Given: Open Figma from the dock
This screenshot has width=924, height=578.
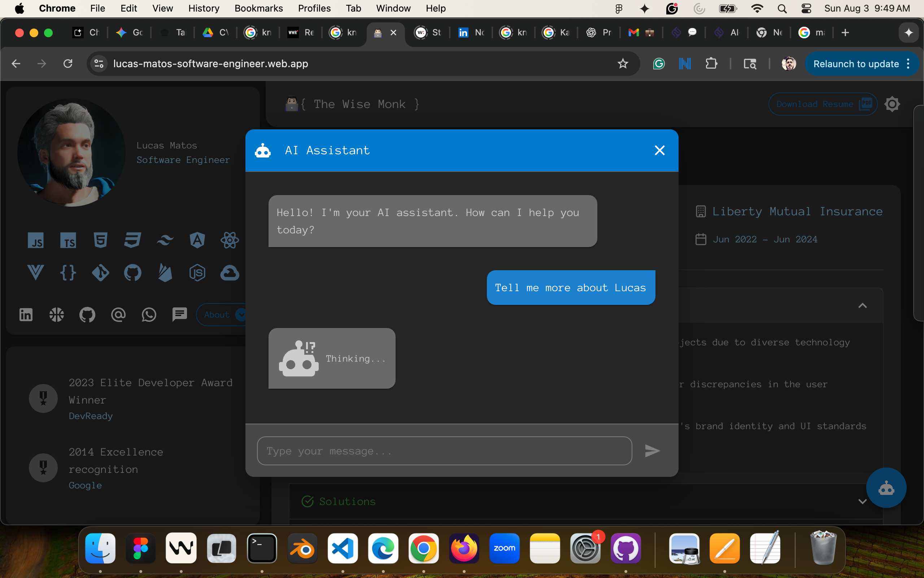Looking at the screenshot, I should [140, 548].
